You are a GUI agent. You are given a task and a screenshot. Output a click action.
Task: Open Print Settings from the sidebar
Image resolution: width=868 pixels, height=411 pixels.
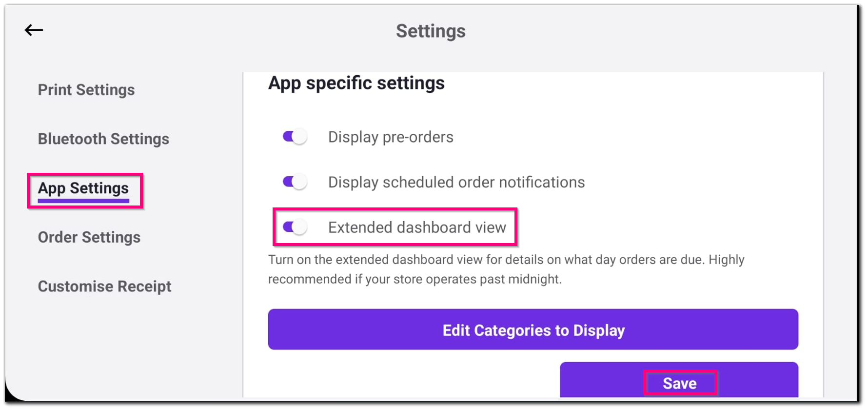(86, 89)
